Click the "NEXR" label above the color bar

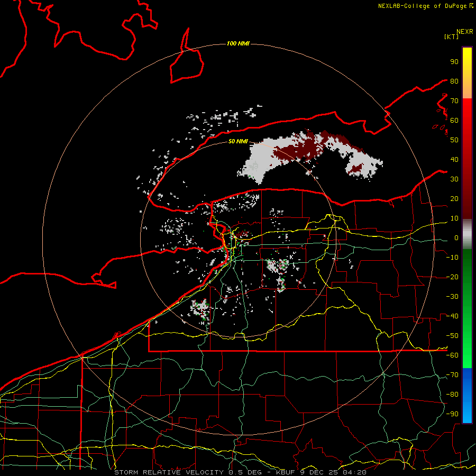pyautogui.click(x=465, y=32)
